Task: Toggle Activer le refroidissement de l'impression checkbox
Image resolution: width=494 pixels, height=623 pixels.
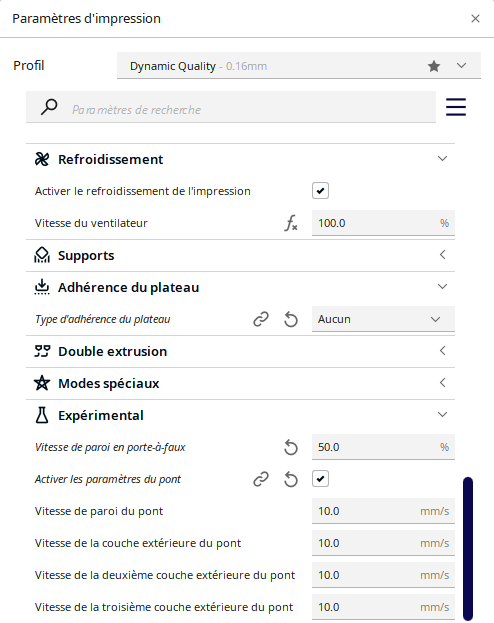Action: (320, 191)
